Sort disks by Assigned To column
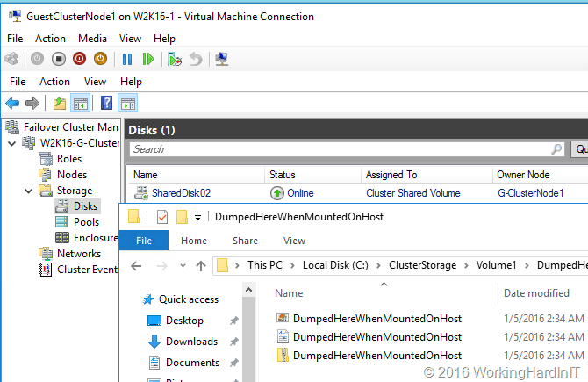The height and width of the screenshot is (382, 588). tap(427, 175)
